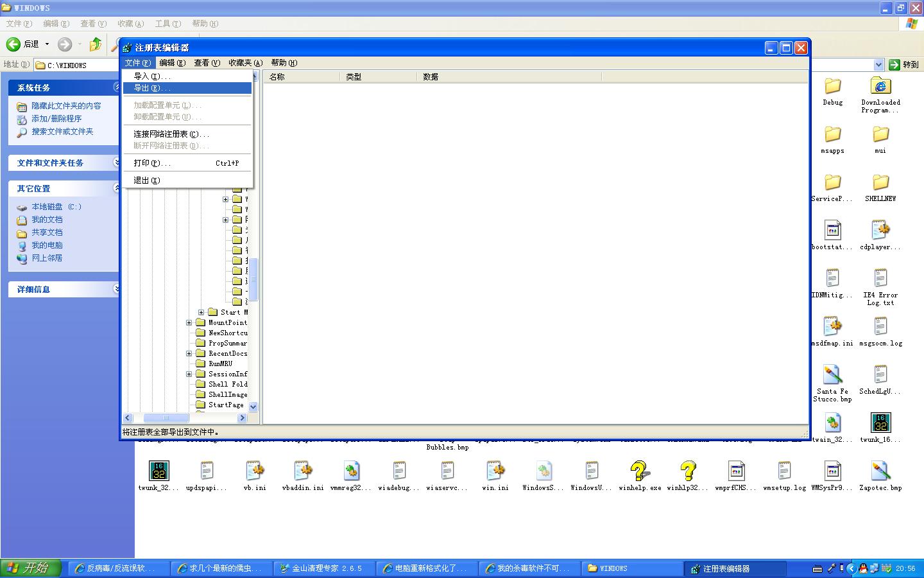The image size is (924, 578).
Task: Expand the MountPoints registry key
Action: [x=189, y=322]
